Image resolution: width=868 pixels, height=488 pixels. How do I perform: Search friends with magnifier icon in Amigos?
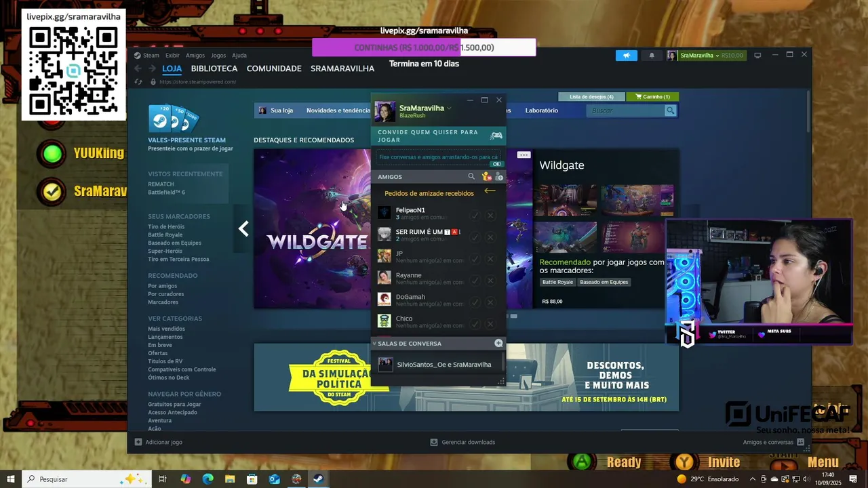(471, 176)
